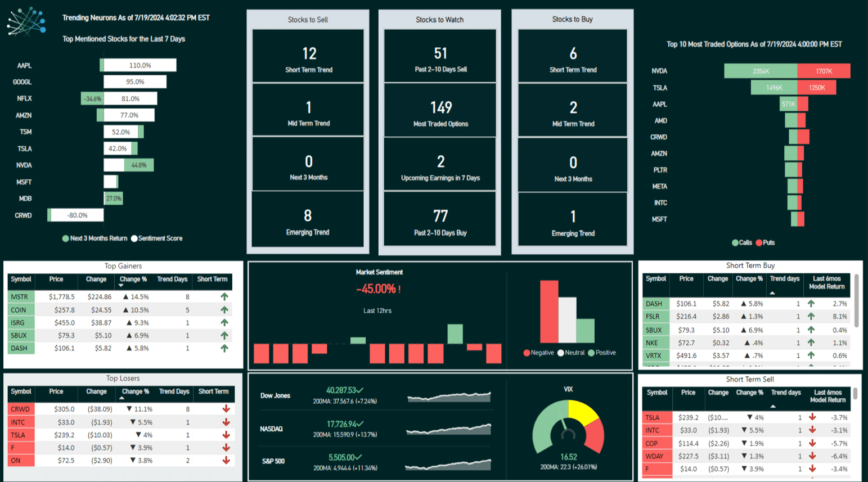Image resolution: width=868 pixels, height=482 pixels.
Task: Click the up arrow in NKE Short Term Buy row
Action: [x=811, y=343]
